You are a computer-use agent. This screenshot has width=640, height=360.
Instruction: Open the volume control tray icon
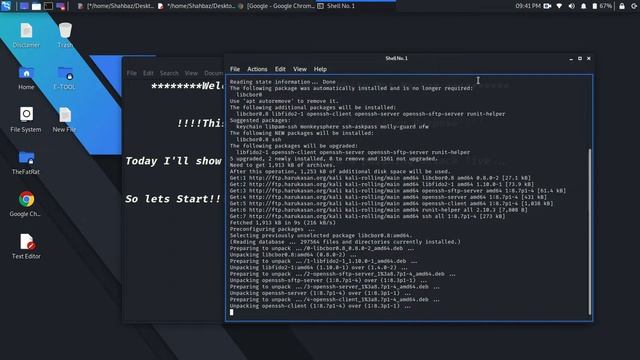[x=572, y=6]
